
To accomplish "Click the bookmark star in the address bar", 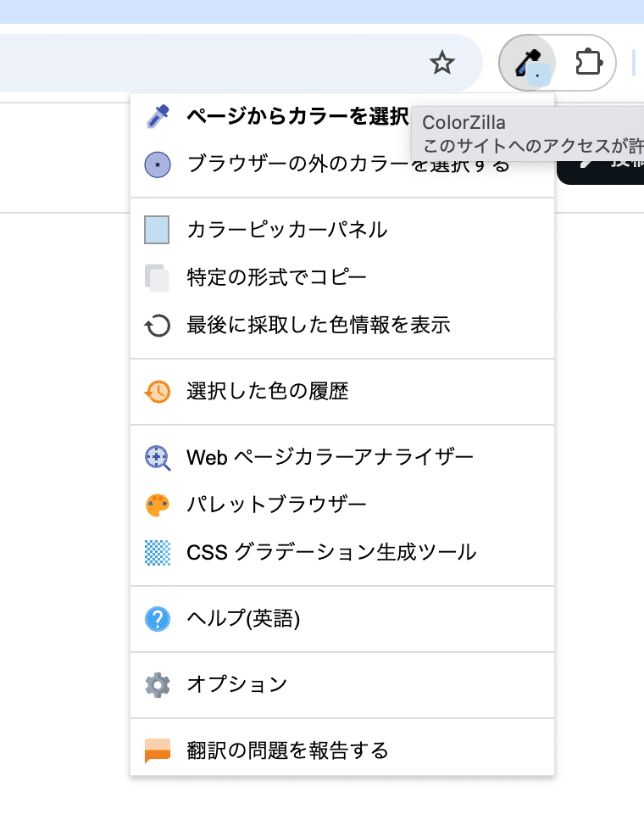I will (442, 63).
